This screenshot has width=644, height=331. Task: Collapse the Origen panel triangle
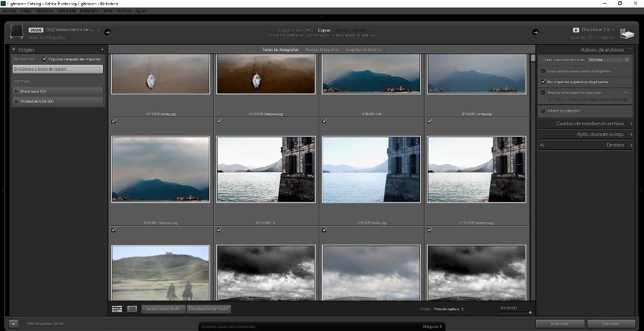pyautogui.click(x=14, y=50)
